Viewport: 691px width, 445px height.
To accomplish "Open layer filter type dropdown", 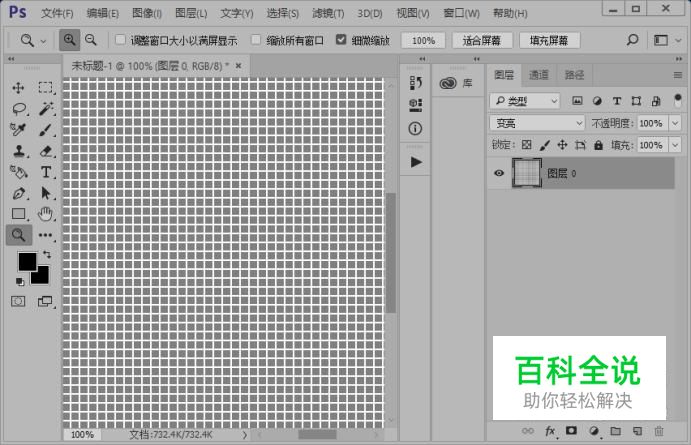I will tap(525, 101).
